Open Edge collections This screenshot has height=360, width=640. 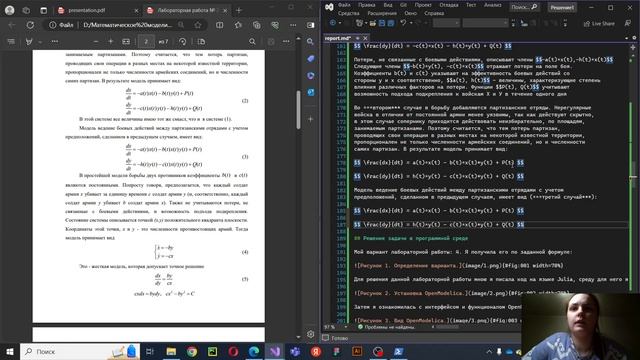coord(257,25)
